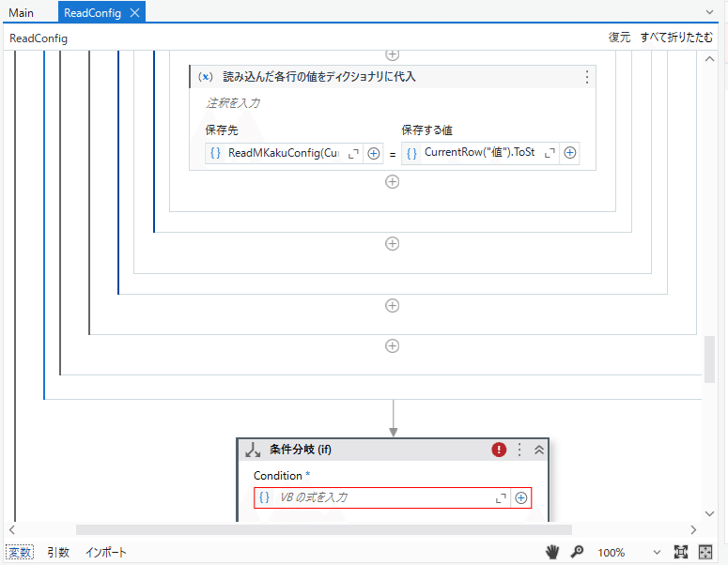The width and height of the screenshot is (728, 565).
Task: Click the horizontal scroll right arrow
Action: click(693, 529)
